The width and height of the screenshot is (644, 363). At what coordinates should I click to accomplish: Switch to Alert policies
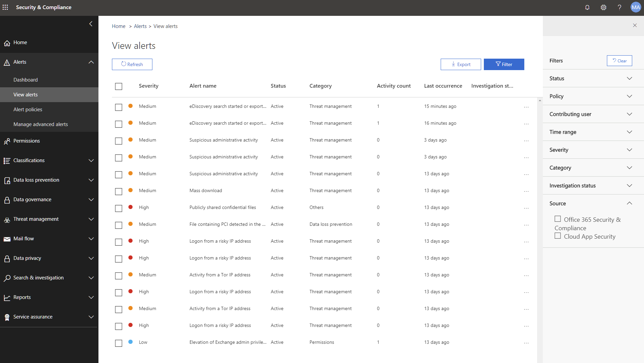[28, 109]
